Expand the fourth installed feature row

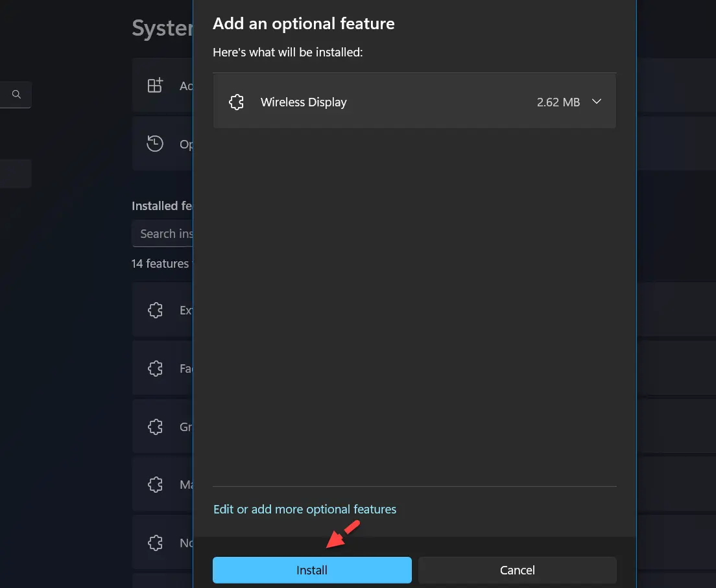pyautogui.click(x=162, y=484)
